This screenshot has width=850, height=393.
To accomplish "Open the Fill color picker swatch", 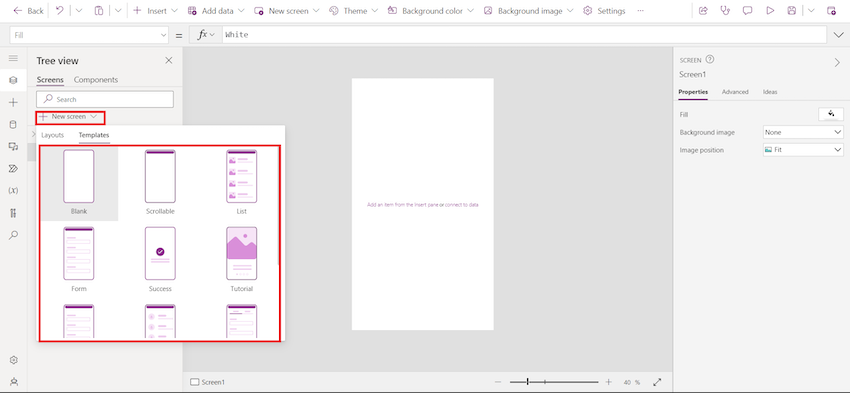I will click(x=830, y=114).
